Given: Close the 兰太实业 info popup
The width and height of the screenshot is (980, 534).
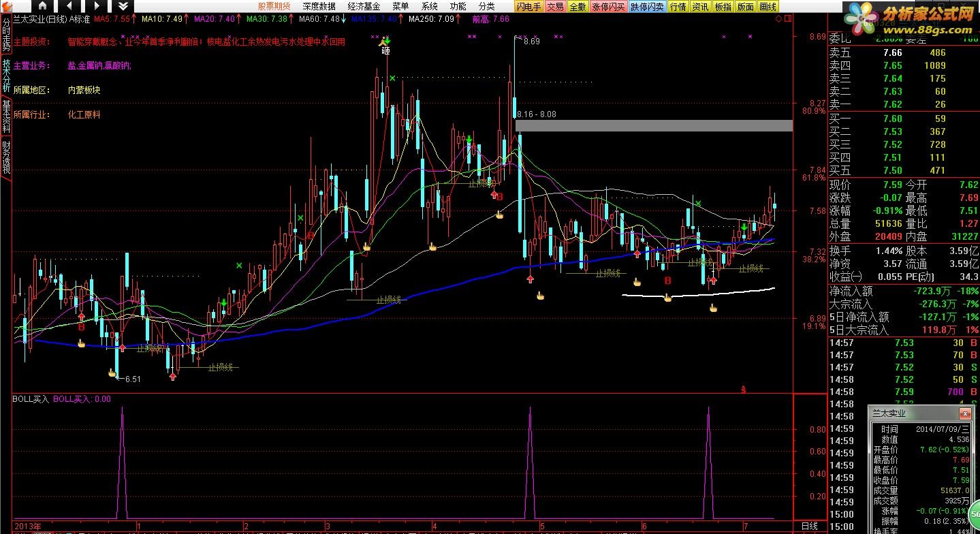Looking at the screenshot, I should (964, 413).
